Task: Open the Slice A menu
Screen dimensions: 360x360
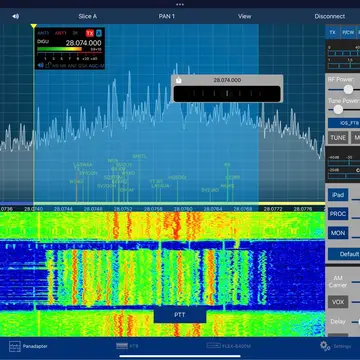Action: click(88, 16)
